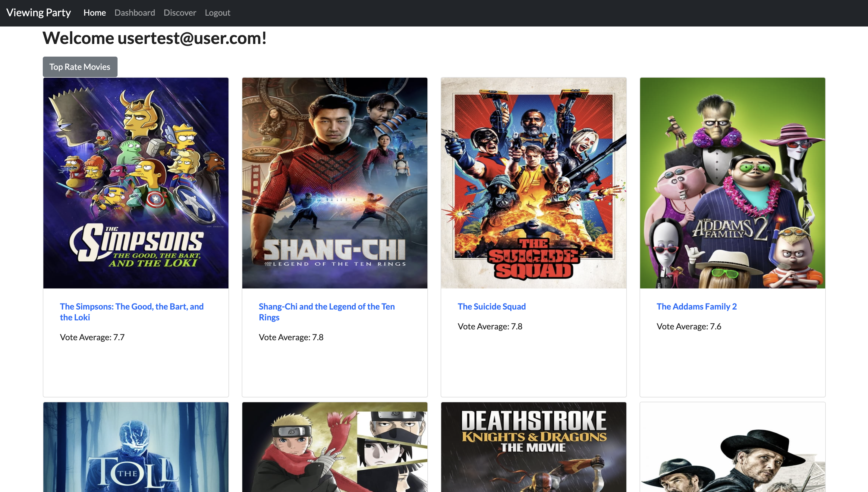Open the Shang-Chi poster image

pyautogui.click(x=335, y=183)
